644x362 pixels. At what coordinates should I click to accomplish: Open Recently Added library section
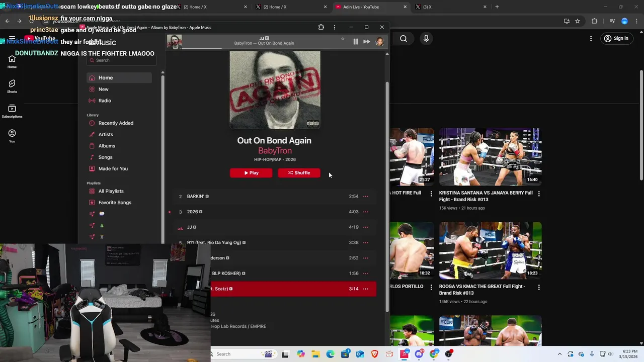pos(119,123)
